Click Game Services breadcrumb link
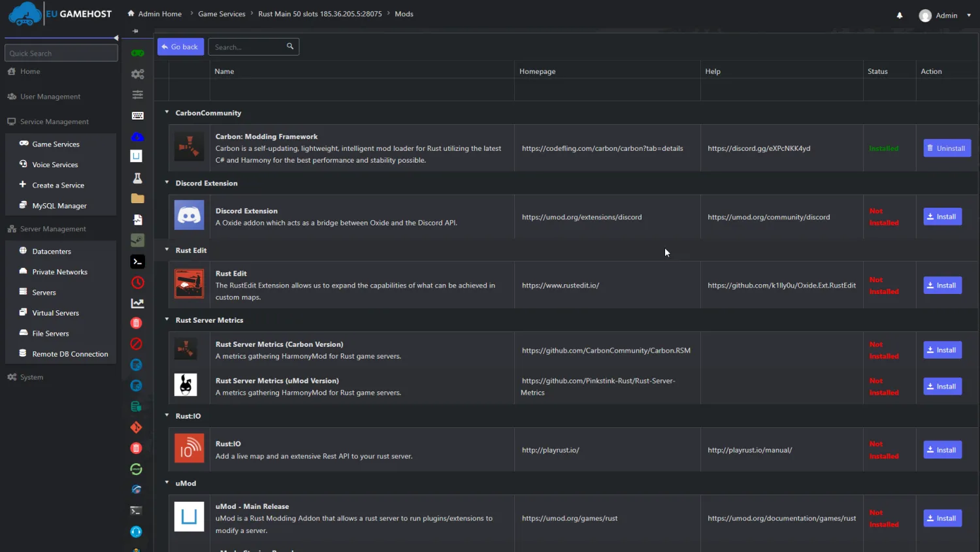This screenshot has height=552, width=980. (221, 14)
